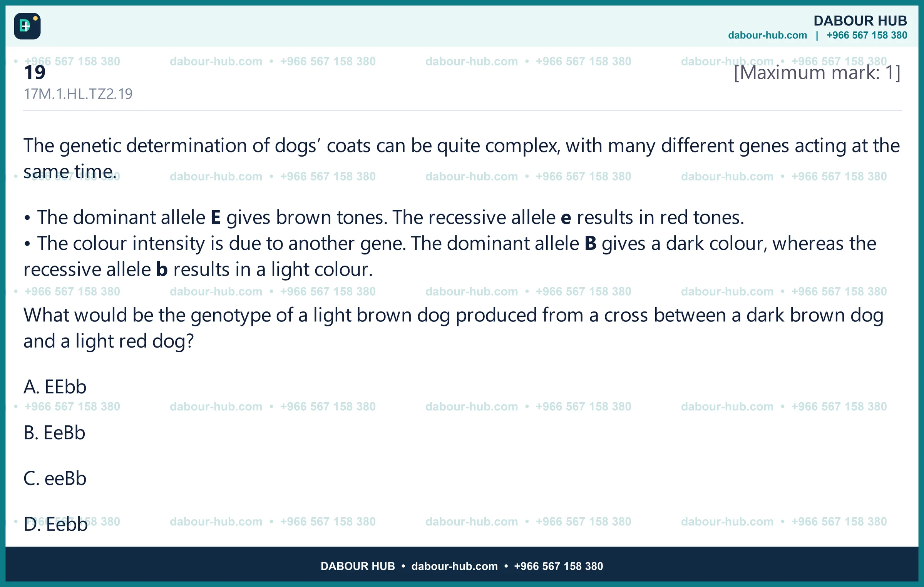Screen dimensions: 924x587
Task: Click the bold dominant allele B
Action: (x=591, y=244)
